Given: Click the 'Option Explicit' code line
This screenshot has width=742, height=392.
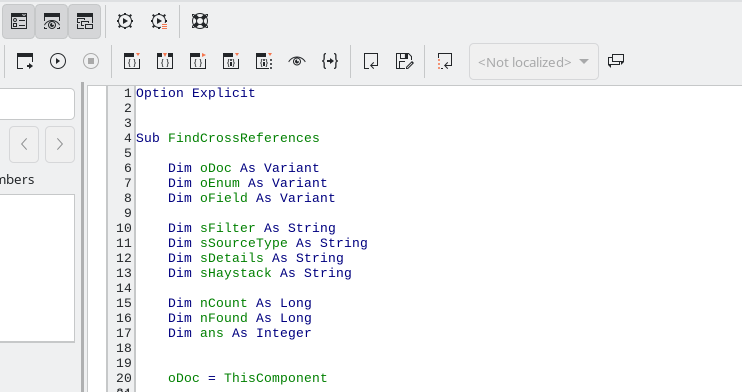Looking at the screenshot, I should 196,93.
